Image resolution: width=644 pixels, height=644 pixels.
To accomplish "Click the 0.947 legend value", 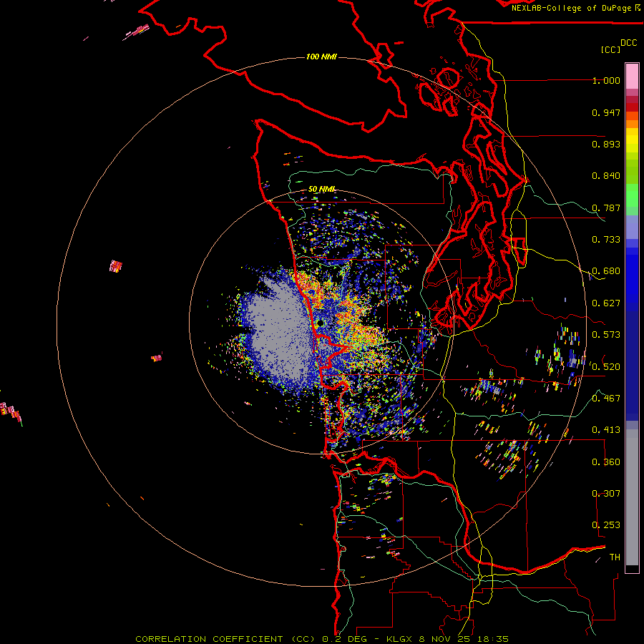I will (x=606, y=112).
